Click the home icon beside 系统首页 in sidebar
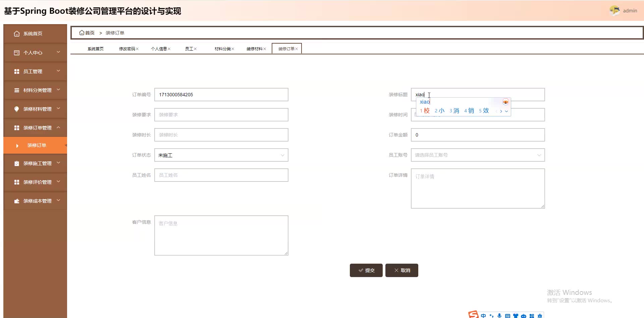This screenshot has height=318, width=644. [x=17, y=34]
